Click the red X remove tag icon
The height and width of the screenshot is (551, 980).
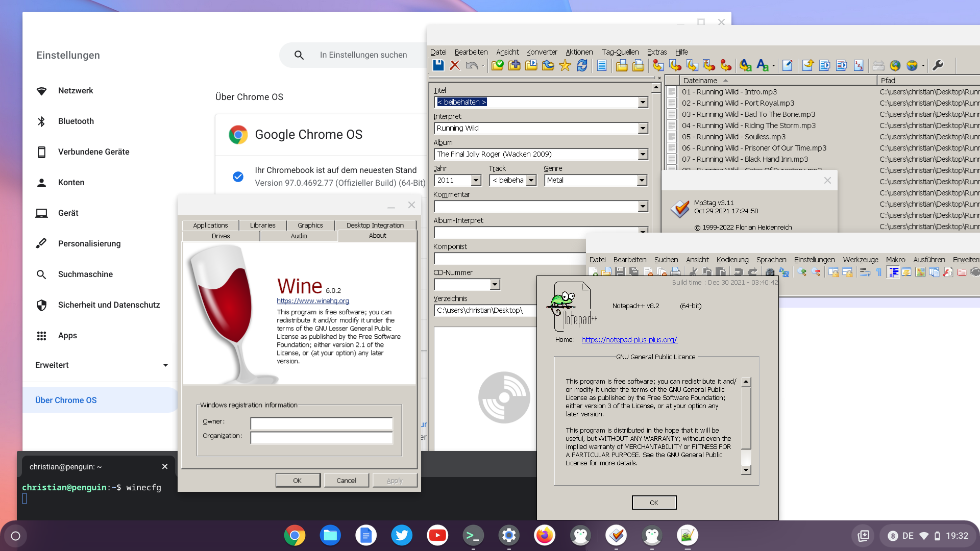pos(455,65)
